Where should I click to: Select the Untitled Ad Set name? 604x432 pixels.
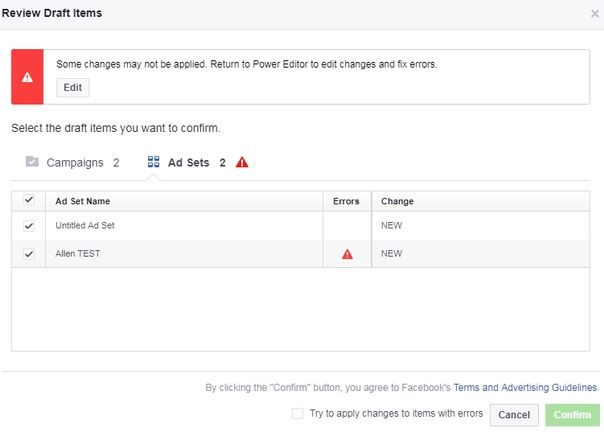(x=85, y=225)
